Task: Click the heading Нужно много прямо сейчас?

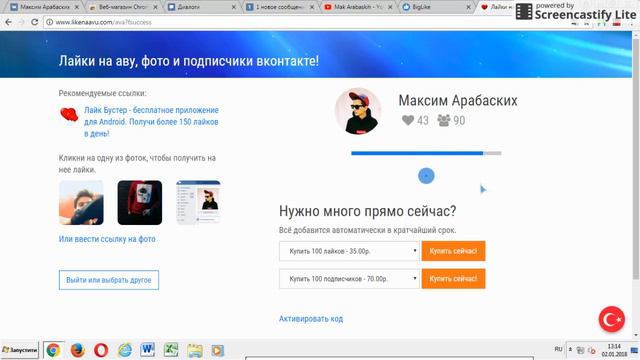Action: 367,211
